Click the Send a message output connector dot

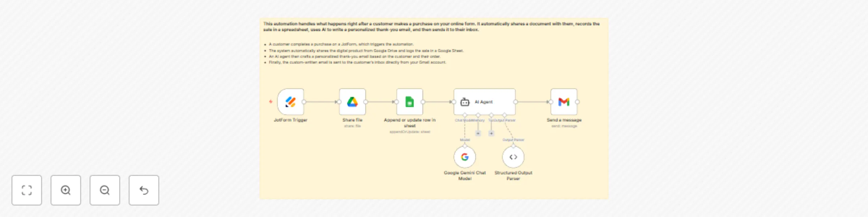click(578, 102)
